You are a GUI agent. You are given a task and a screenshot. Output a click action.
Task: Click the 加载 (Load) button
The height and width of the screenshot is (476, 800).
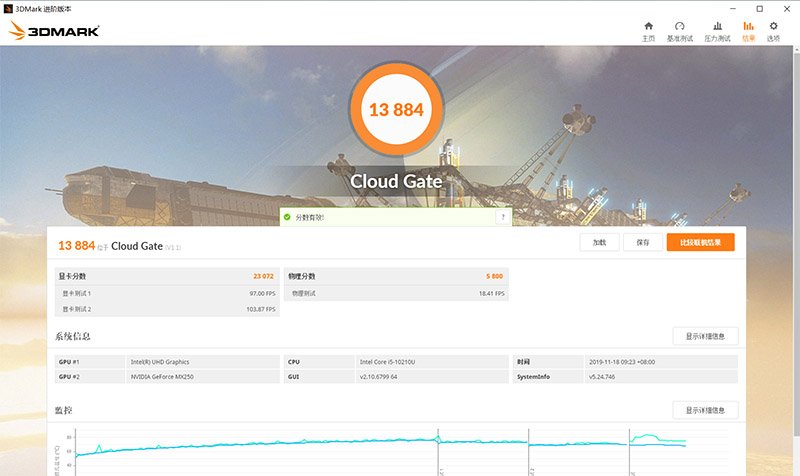tap(599, 242)
